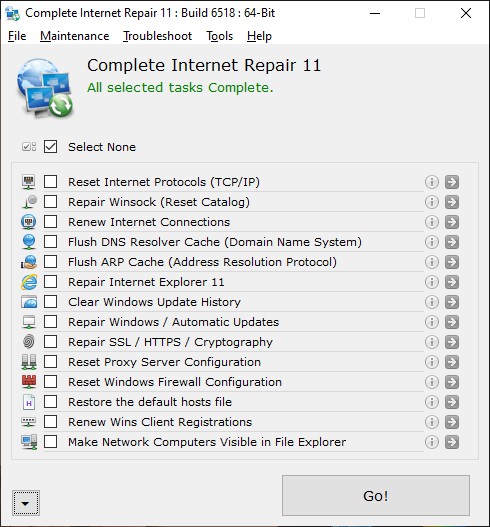Show info for Reset Windows Firewall Configuration

pos(432,382)
